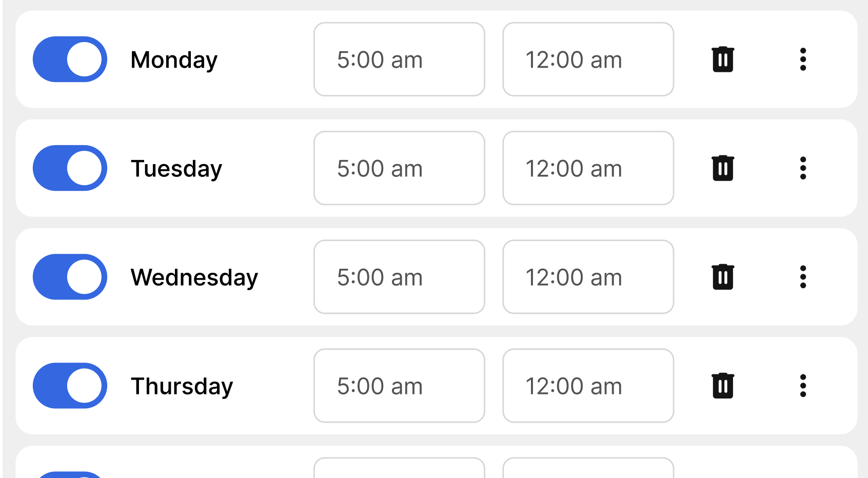The image size is (868, 478).
Task: Click the Thursday day label
Action: point(182,386)
